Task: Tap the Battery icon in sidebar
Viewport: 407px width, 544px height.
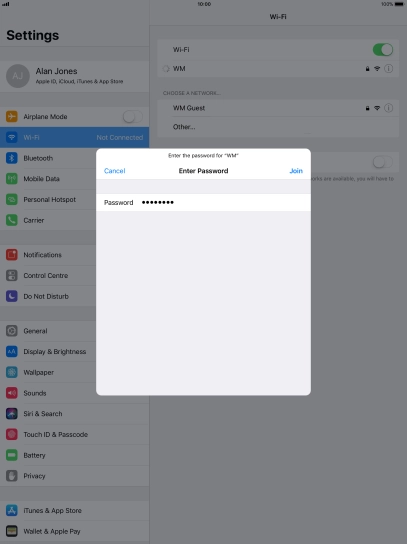Action: [x=12, y=455]
